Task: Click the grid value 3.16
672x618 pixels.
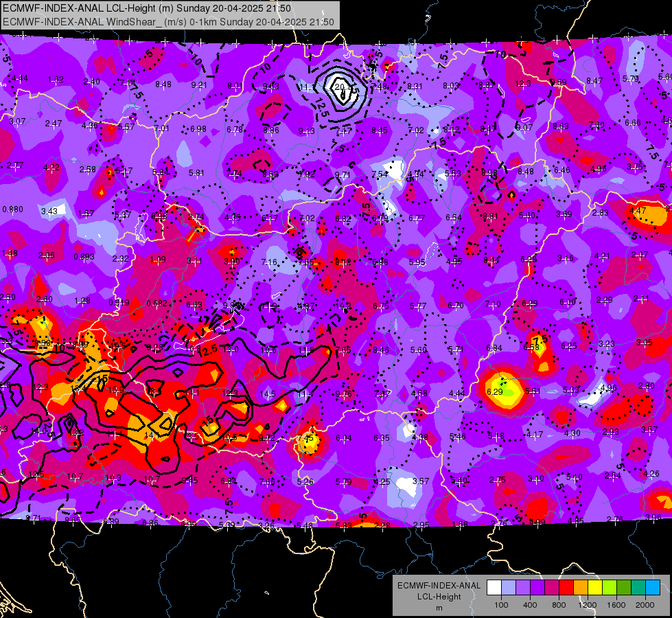Action: point(566,257)
